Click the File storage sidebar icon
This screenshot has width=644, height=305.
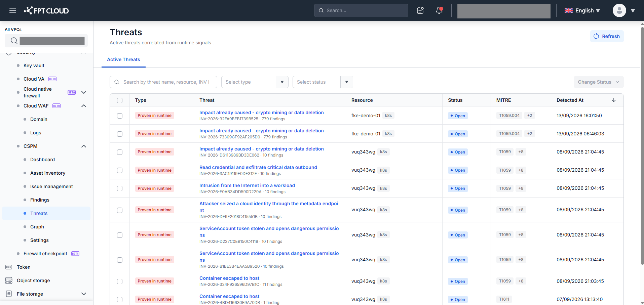pos(9,294)
